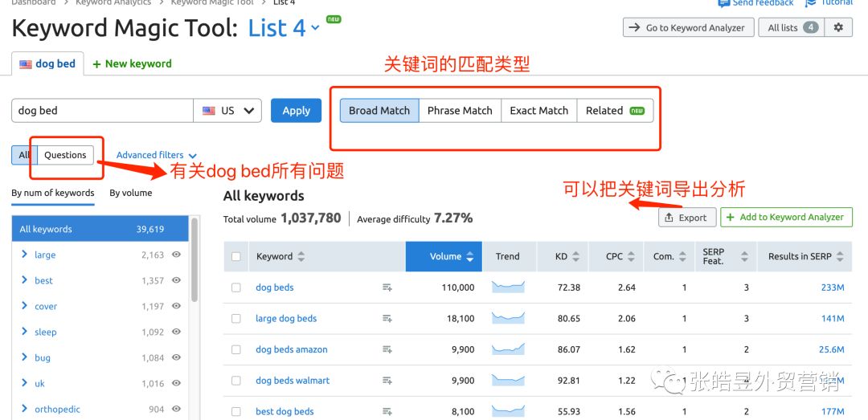The image size is (868, 420).
Task: Click the Export button
Action: click(x=686, y=218)
